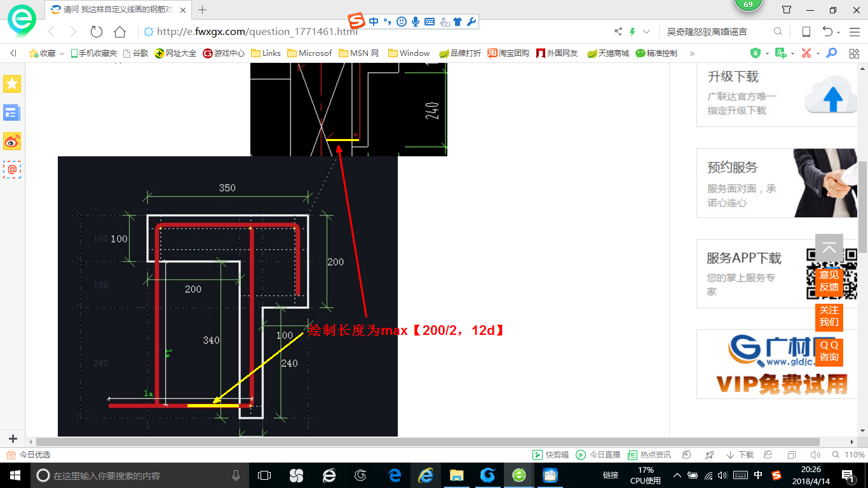The width and height of the screenshot is (868, 488).
Task: Click the green translate extension icon
Action: 781,53
